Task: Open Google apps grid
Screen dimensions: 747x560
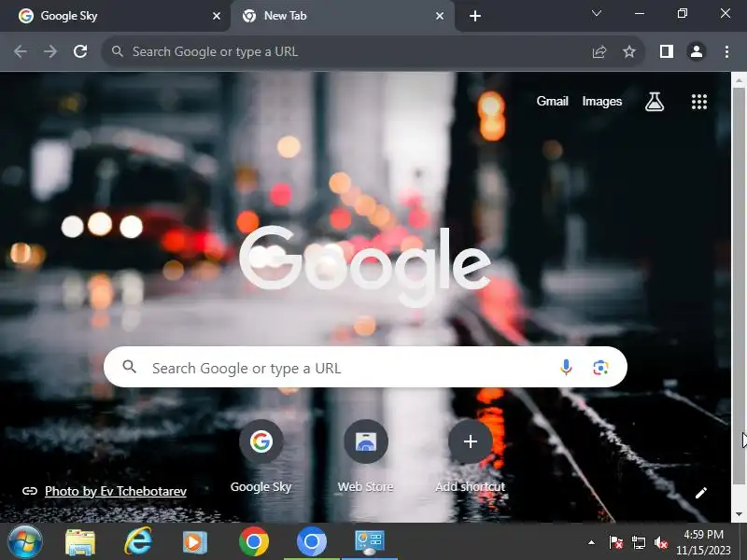Action: point(699,102)
